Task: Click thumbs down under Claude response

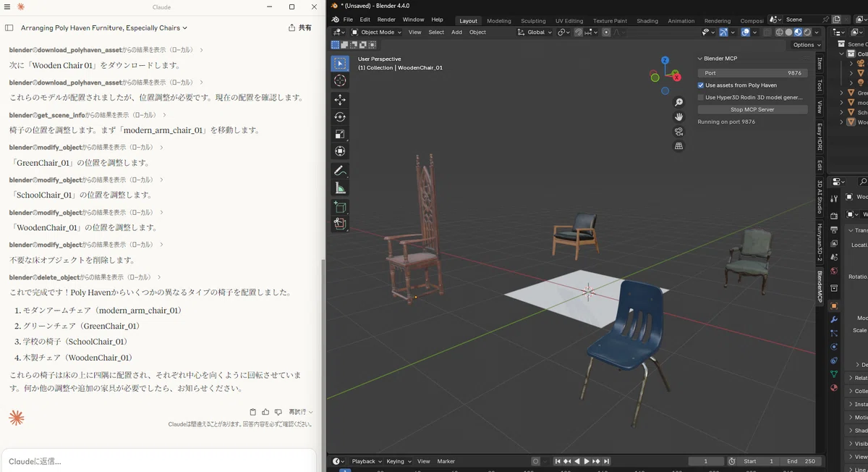Action: coord(278,412)
